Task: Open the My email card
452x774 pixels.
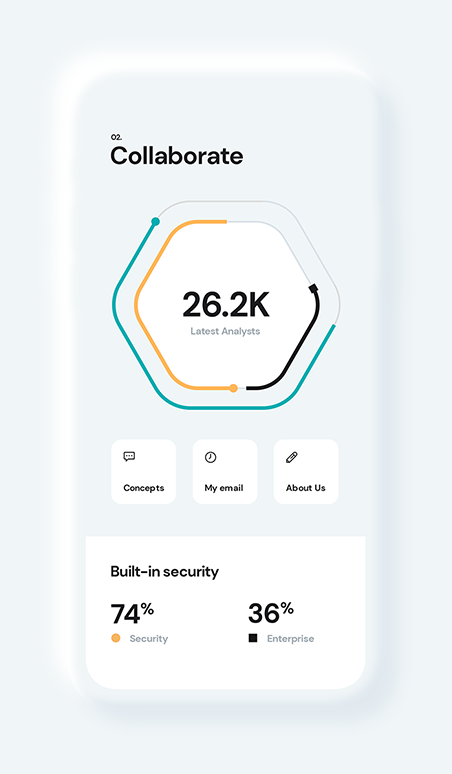Action: click(225, 471)
